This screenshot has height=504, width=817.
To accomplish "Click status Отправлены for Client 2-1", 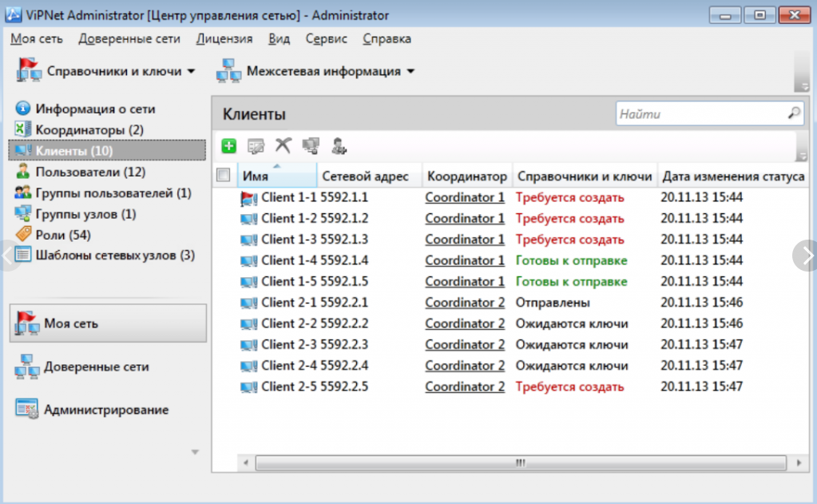I will (x=553, y=303).
